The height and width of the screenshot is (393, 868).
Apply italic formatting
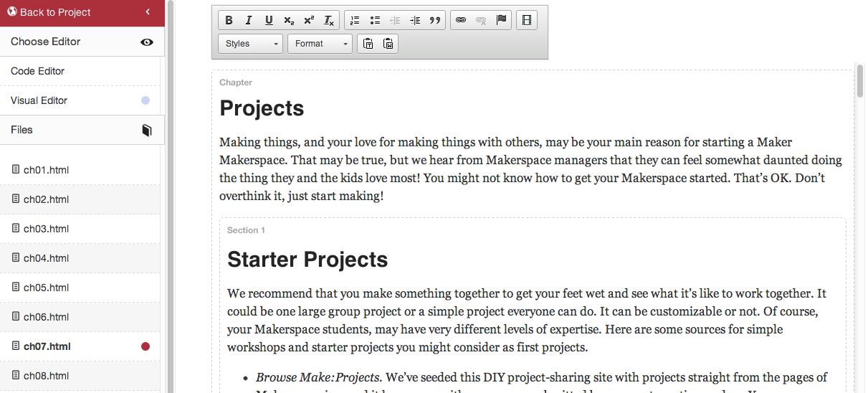click(x=249, y=20)
